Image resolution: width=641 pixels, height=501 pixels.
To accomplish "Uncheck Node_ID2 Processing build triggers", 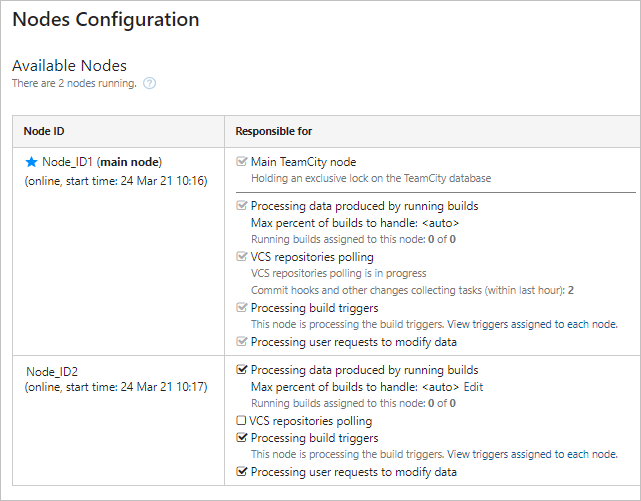I will pyautogui.click(x=242, y=437).
